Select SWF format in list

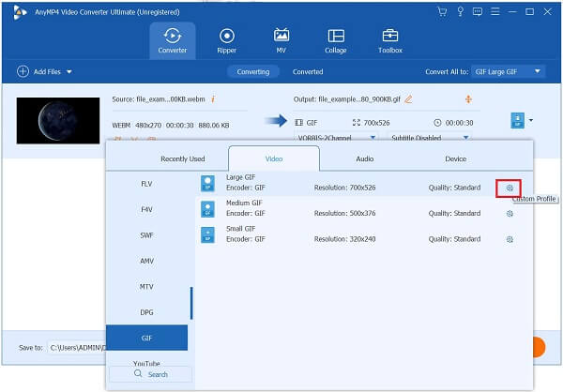[x=146, y=235]
